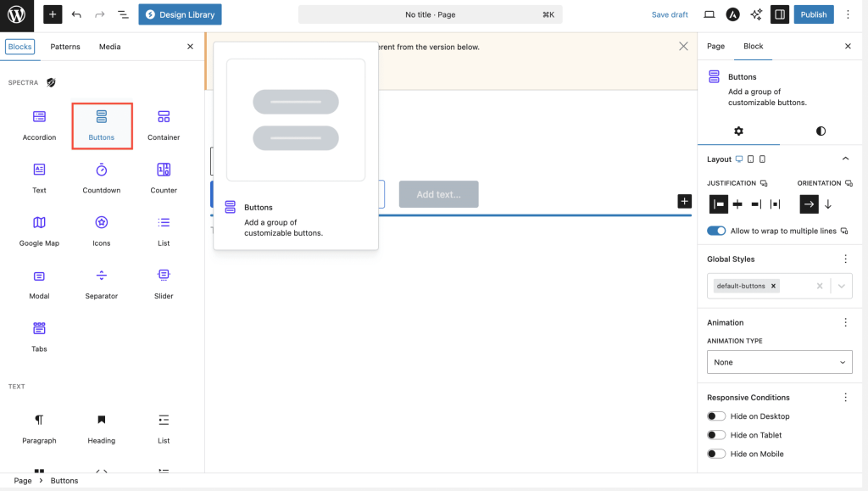Expand the Global Styles dropdown arrow
This screenshot has height=491, width=868.
841,287
